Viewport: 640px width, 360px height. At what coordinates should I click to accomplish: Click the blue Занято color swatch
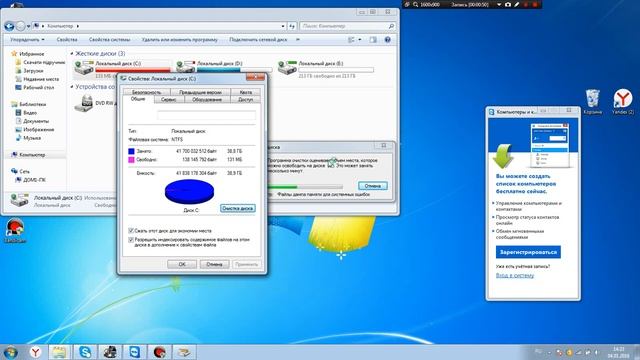(131, 151)
